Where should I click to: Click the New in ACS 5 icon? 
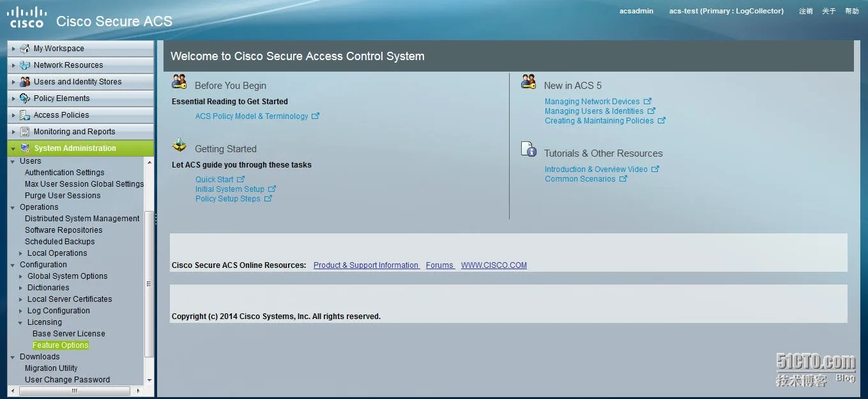point(529,82)
